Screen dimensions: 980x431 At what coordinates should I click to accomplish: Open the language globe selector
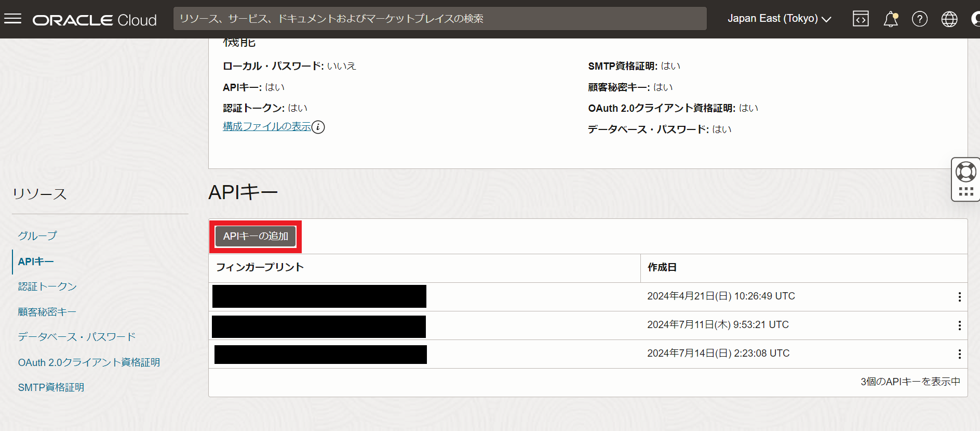(x=949, y=19)
